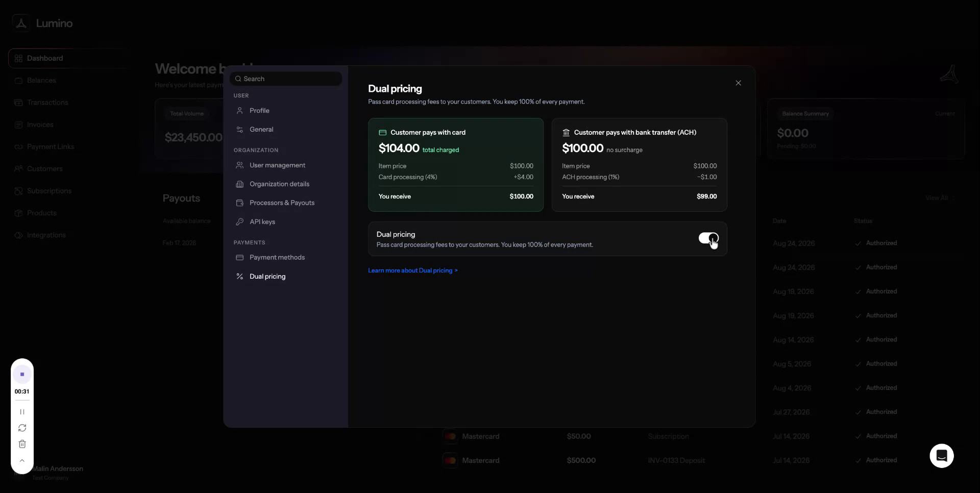Click the Products sidebar icon
This screenshot has height=493, width=980.
pyautogui.click(x=18, y=213)
